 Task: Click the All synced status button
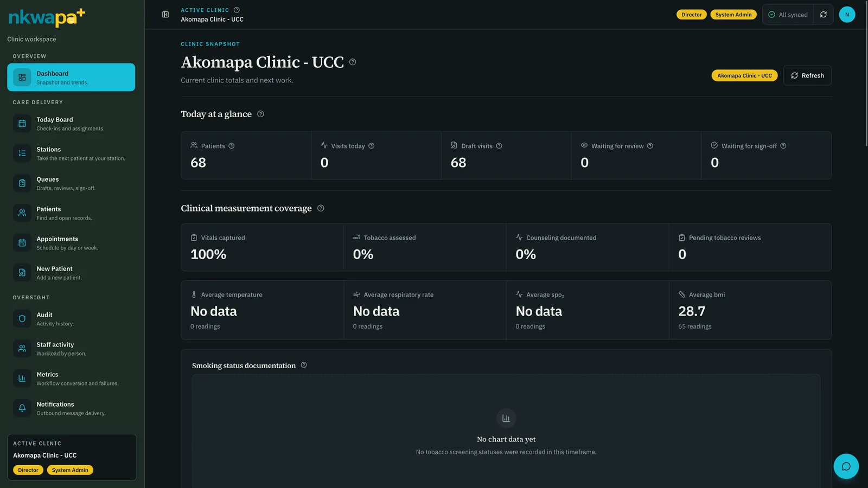pos(788,15)
